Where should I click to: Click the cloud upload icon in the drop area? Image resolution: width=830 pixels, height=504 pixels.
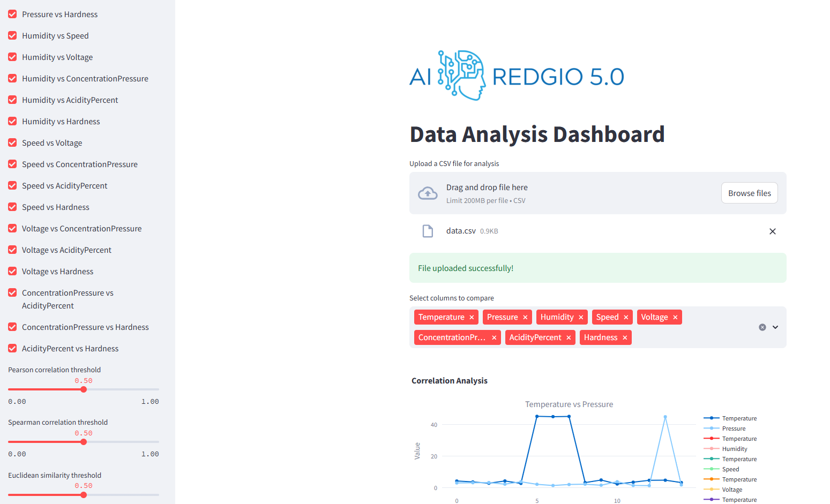428,193
